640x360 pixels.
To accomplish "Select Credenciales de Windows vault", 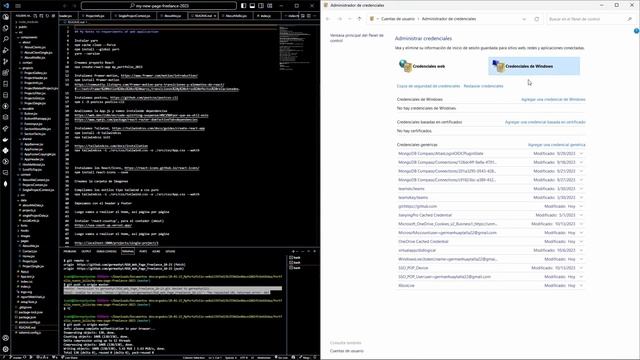I will 534,66.
